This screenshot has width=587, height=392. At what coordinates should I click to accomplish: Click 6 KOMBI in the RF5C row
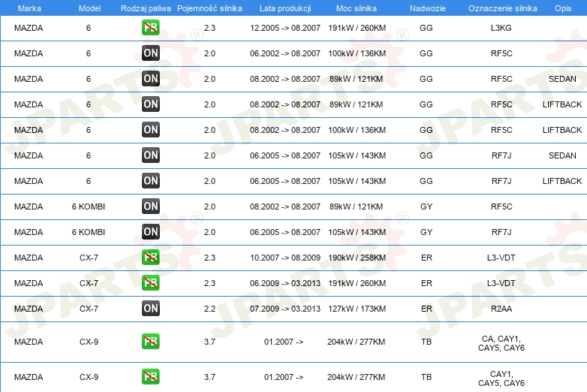[89, 207]
